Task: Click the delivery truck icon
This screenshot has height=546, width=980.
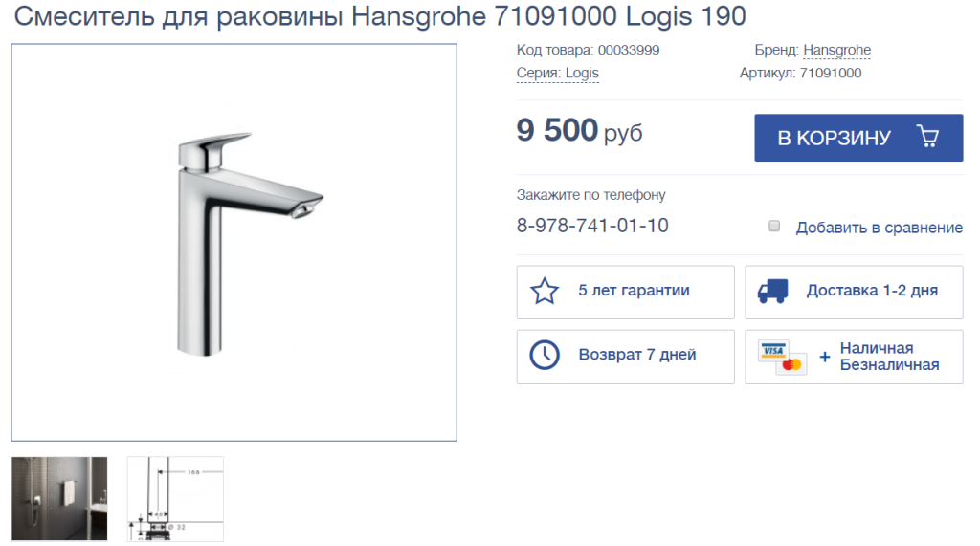Action: [773, 291]
